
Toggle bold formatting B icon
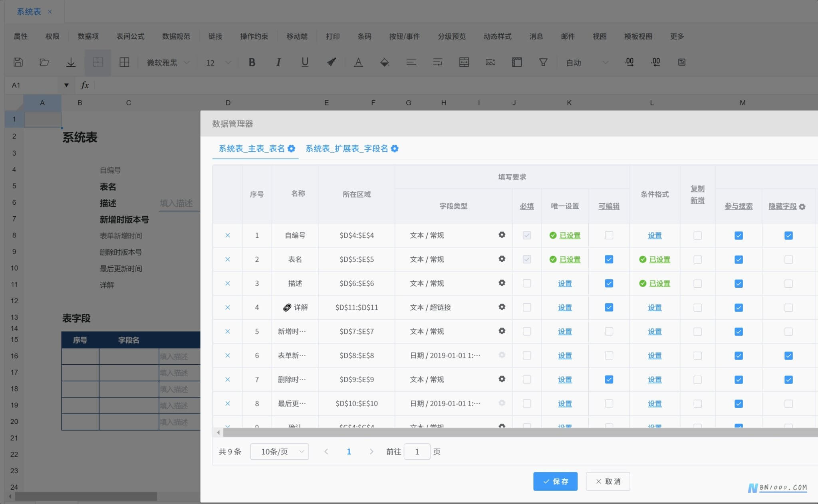tap(252, 62)
